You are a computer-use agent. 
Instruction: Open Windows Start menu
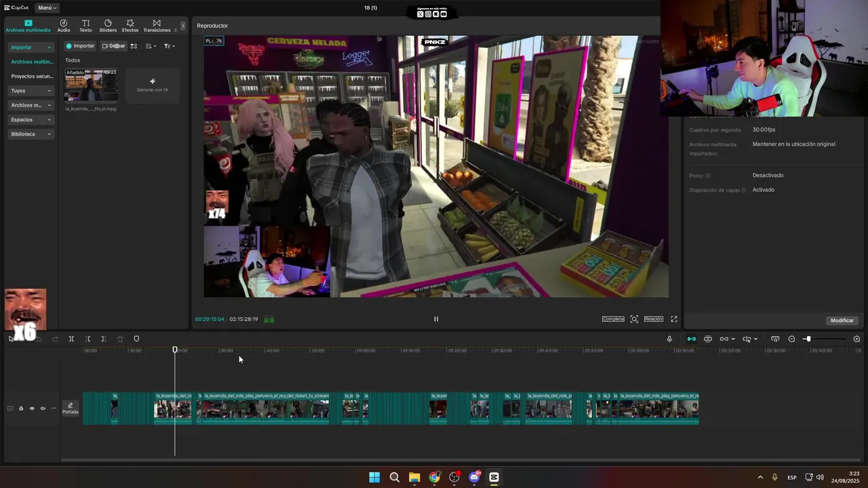click(x=374, y=477)
